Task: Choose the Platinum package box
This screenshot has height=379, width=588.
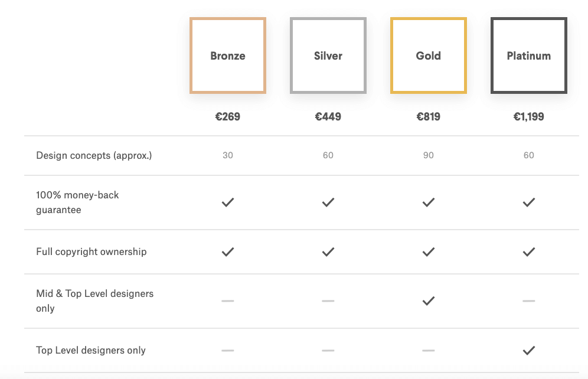Action: [x=529, y=55]
